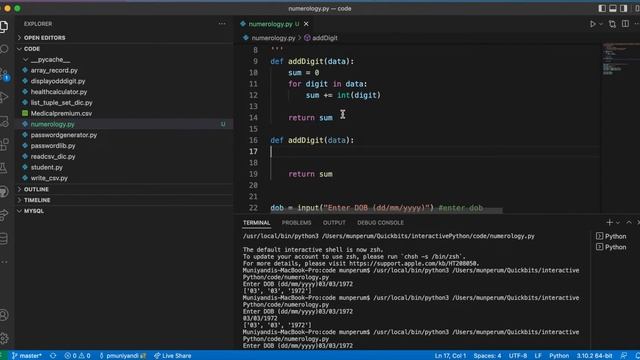Run Python file play button
Screen dimensions: 640x360
click(593, 24)
